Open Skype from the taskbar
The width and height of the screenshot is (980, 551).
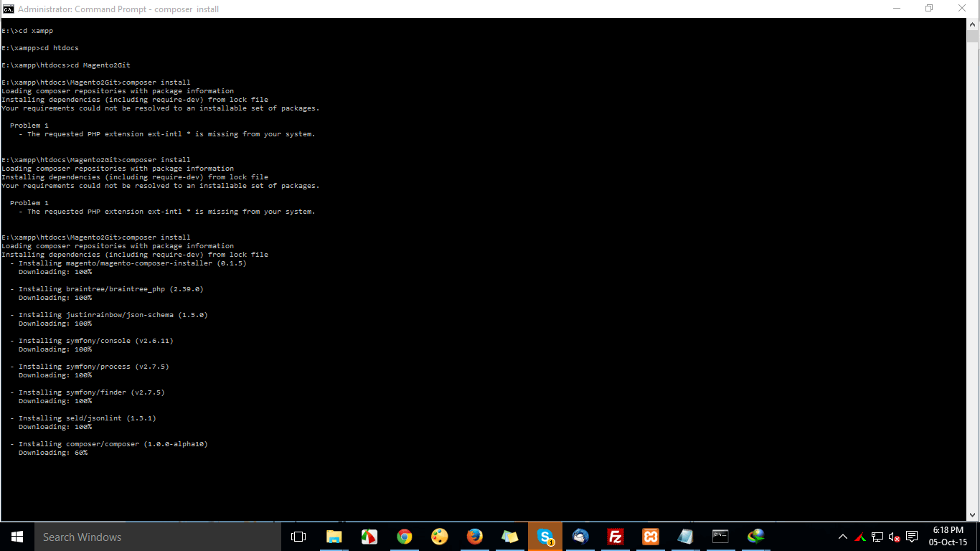pyautogui.click(x=545, y=537)
